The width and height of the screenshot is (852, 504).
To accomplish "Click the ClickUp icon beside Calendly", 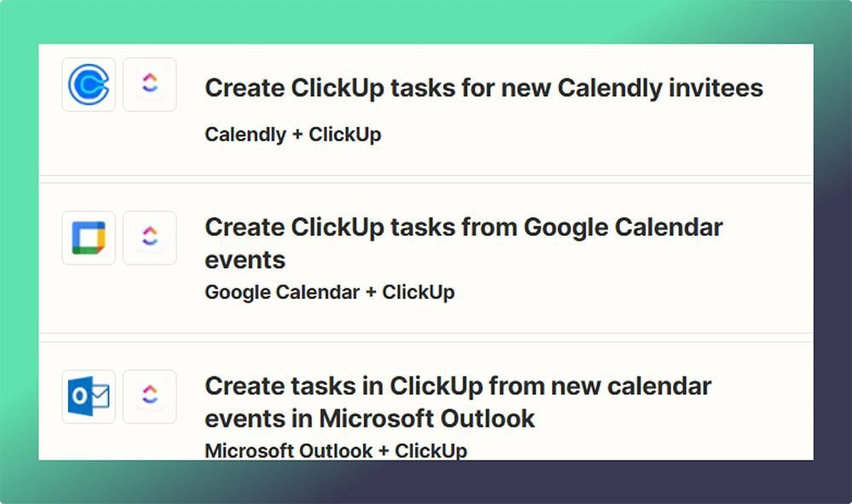I will click(x=149, y=84).
